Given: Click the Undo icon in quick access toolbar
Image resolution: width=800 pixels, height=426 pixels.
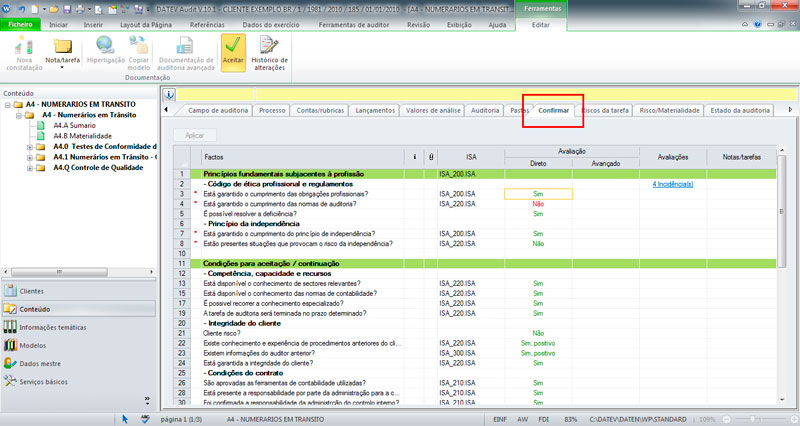Looking at the screenshot, I should point(21,9).
